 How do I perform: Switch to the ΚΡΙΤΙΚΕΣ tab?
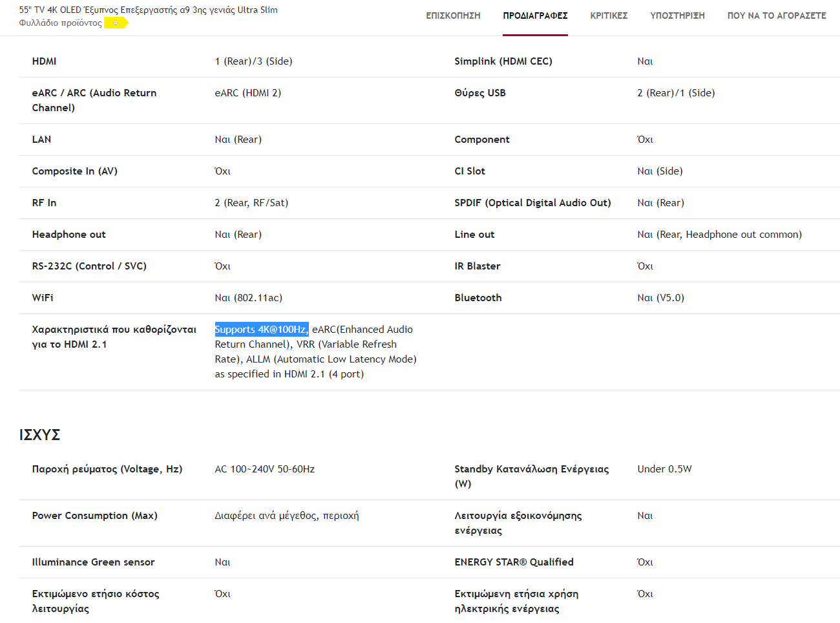click(609, 16)
